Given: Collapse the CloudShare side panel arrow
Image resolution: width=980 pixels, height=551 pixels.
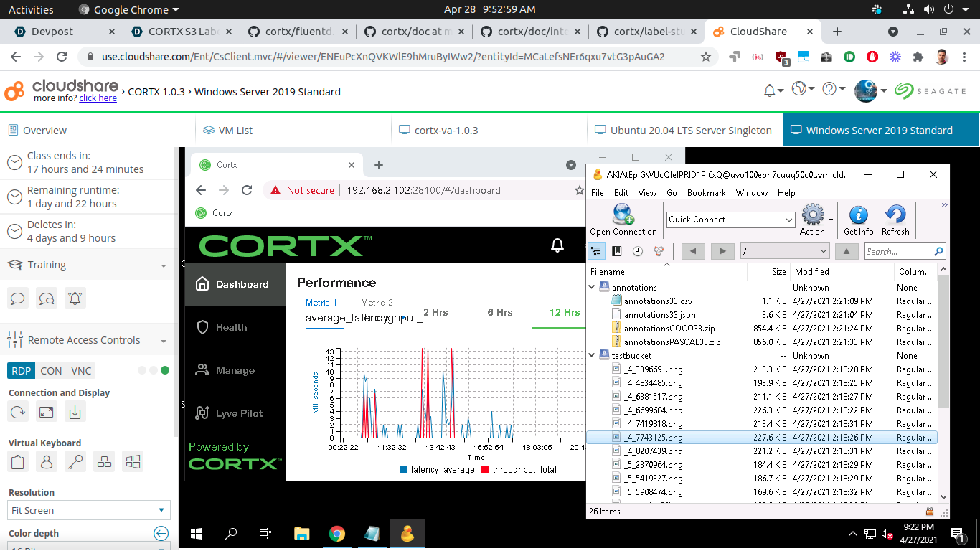Looking at the screenshot, I should (161, 533).
